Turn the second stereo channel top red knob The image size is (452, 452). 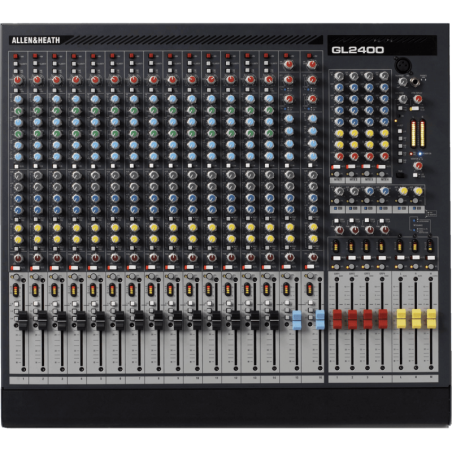[x=312, y=64]
